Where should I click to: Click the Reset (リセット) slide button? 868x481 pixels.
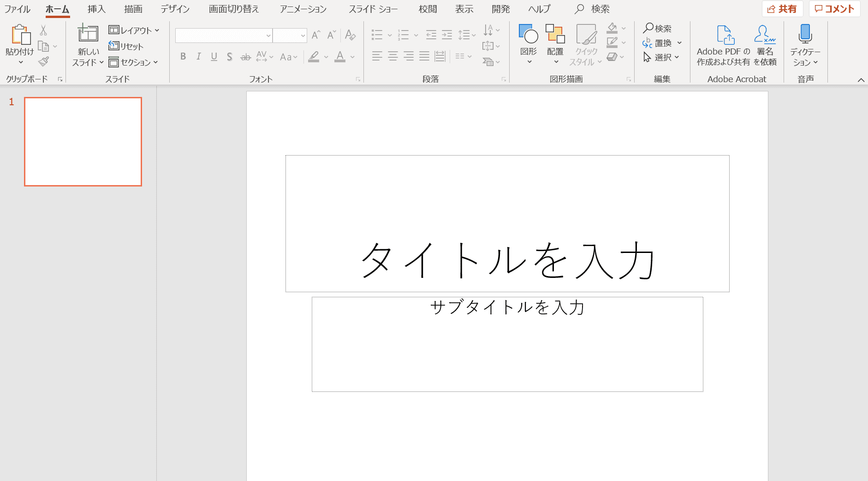coord(126,46)
